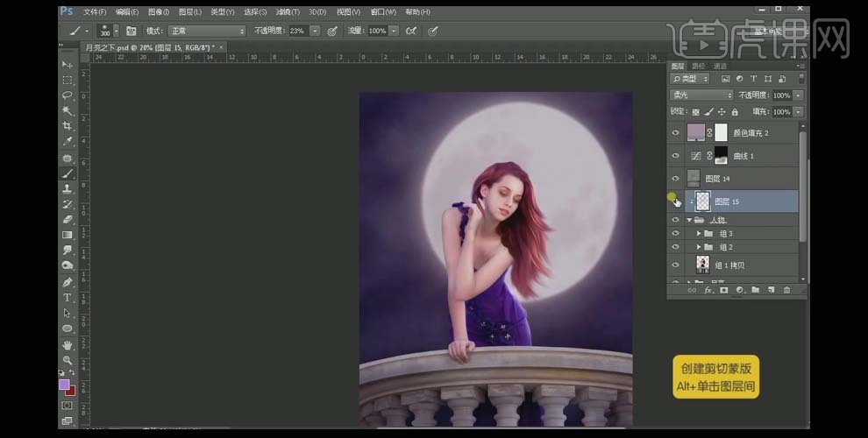Image resolution: width=868 pixels, height=438 pixels.
Task: Select the Dodge/Burn tool
Action: coord(68,266)
